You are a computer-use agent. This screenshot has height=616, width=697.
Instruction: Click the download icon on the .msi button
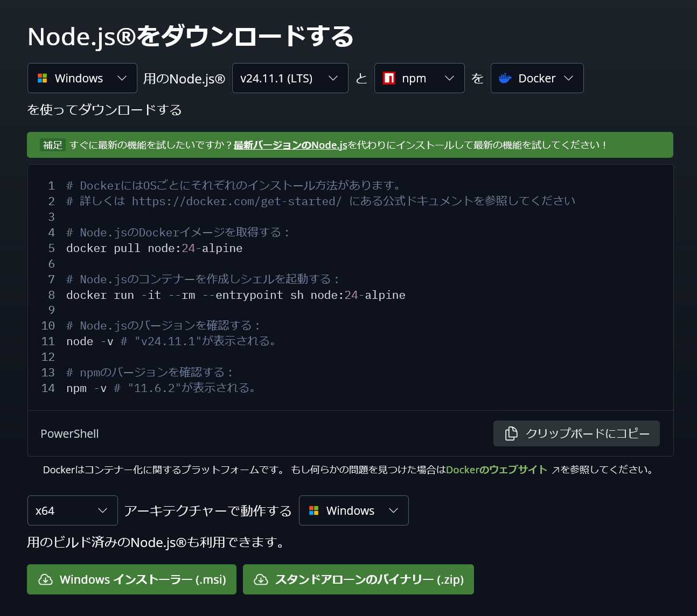(x=44, y=579)
